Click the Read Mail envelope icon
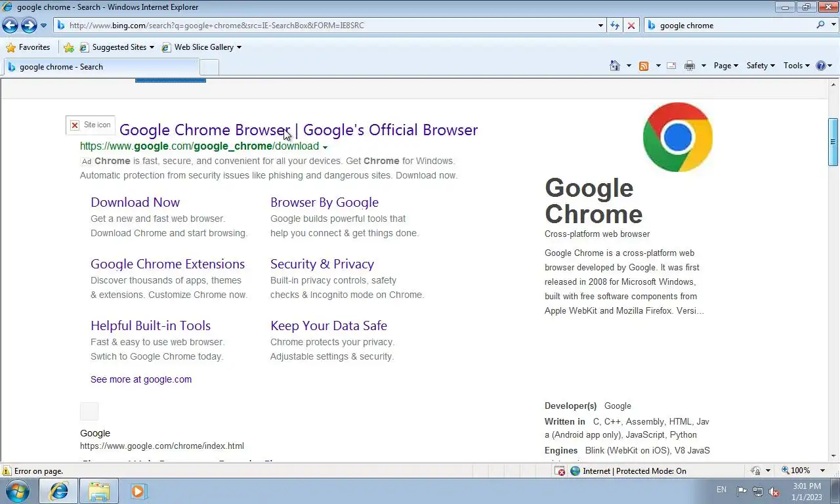The width and height of the screenshot is (840, 504). pyautogui.click(x=671, y=66)
